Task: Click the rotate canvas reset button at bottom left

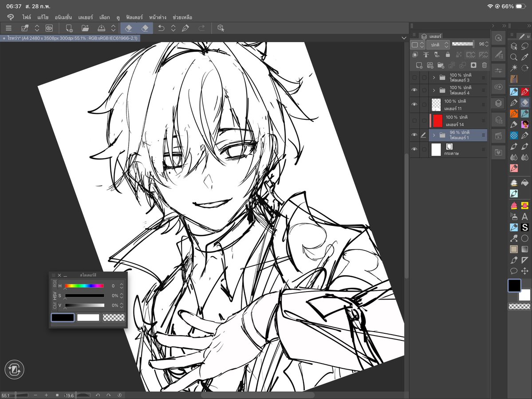Action: (14, 369)
